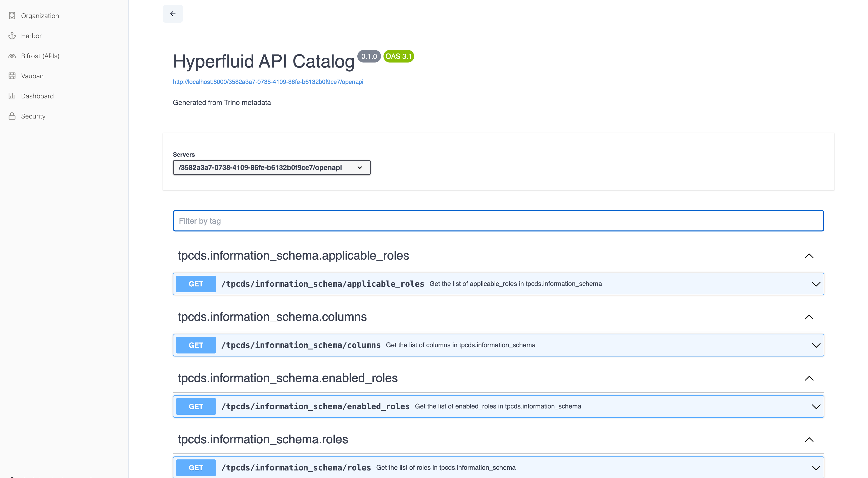The height and width of the screenshot is (478, 868).
Task: Click the 0.1.0 version badge
Action: pos(369,56)
